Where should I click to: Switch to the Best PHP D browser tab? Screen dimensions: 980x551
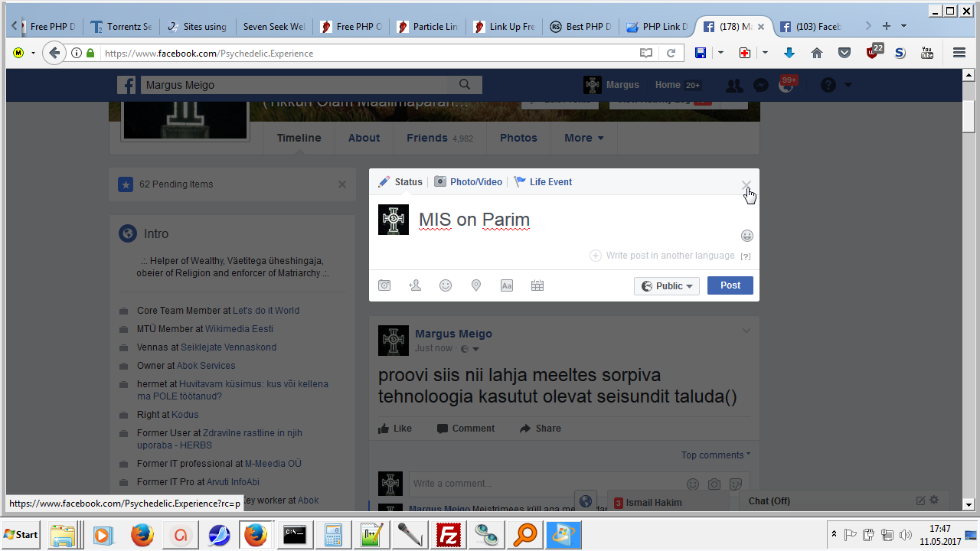click(580, 27)
